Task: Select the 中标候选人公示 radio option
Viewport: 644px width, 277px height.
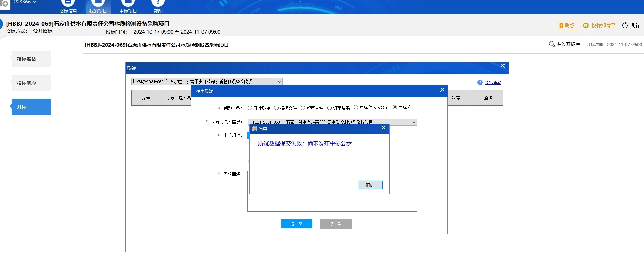Action: (356, 107)
